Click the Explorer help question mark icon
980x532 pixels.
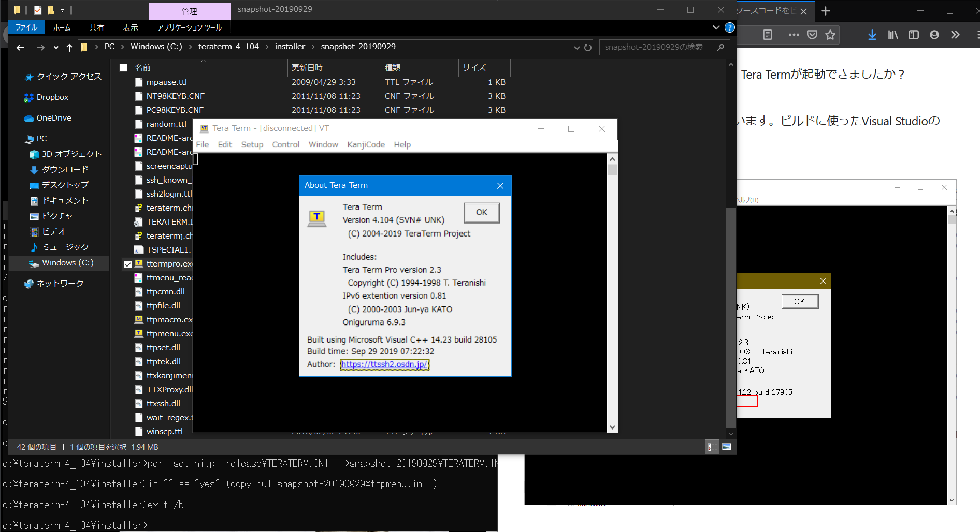click(x=729, y=27)
